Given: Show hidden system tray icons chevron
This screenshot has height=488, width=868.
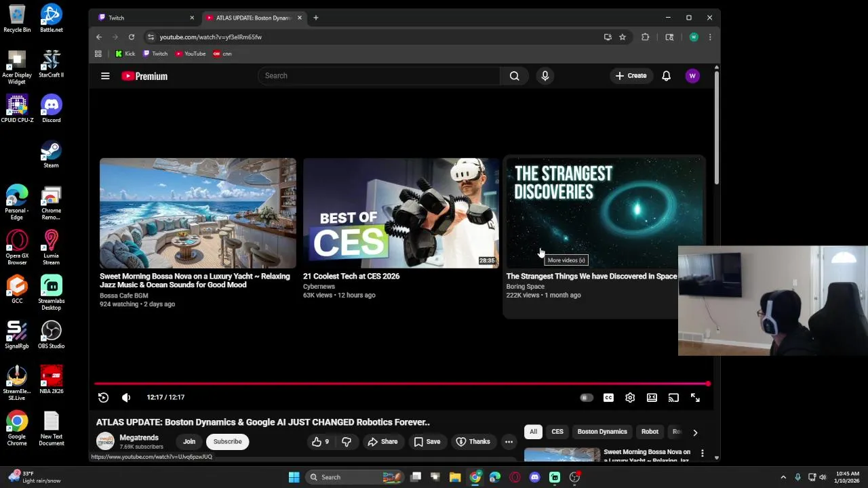Looking at the screenshot, I should tap(783, 477).
